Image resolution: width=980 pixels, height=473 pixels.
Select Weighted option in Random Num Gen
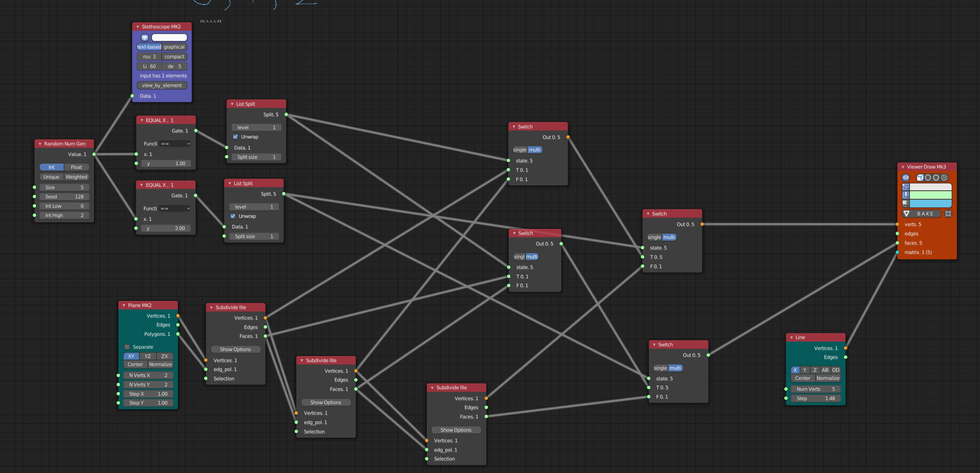pyautogui.click(x=76, y=177)
